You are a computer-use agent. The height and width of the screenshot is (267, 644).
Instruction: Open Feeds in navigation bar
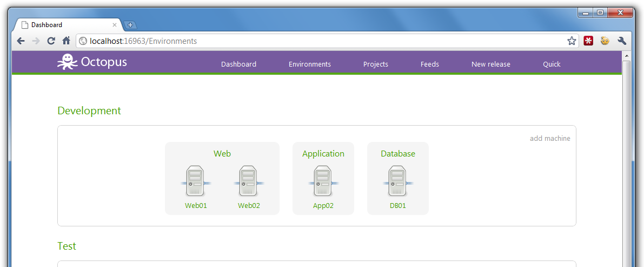pyautogui.click(x=430, y=64)
